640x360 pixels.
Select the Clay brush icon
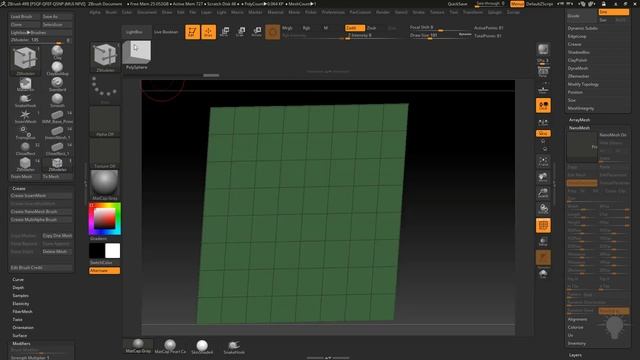coord(57,52)
